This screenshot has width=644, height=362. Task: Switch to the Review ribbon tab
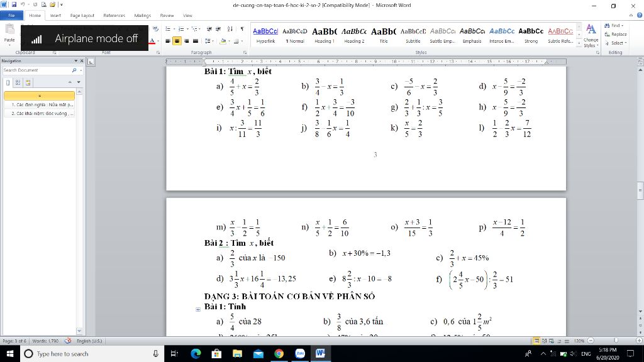pyautogui.click(x=167, y=16)
